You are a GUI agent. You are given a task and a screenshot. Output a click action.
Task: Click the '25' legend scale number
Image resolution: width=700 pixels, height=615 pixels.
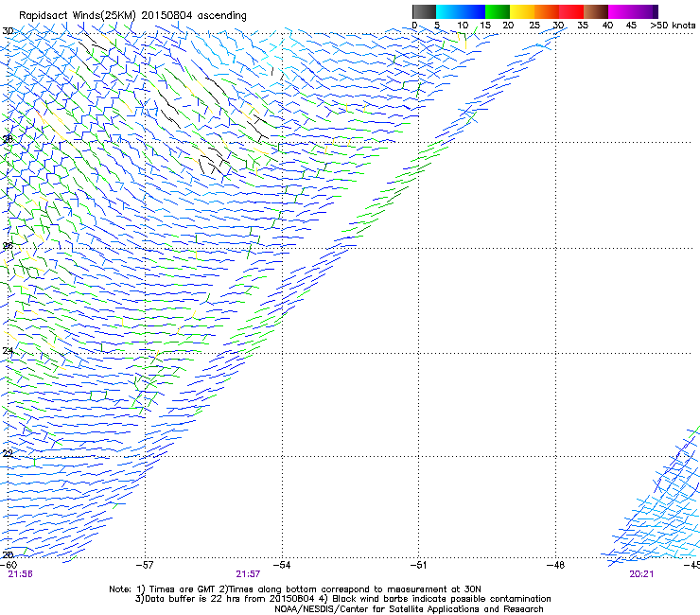click(x=534, y=26)
